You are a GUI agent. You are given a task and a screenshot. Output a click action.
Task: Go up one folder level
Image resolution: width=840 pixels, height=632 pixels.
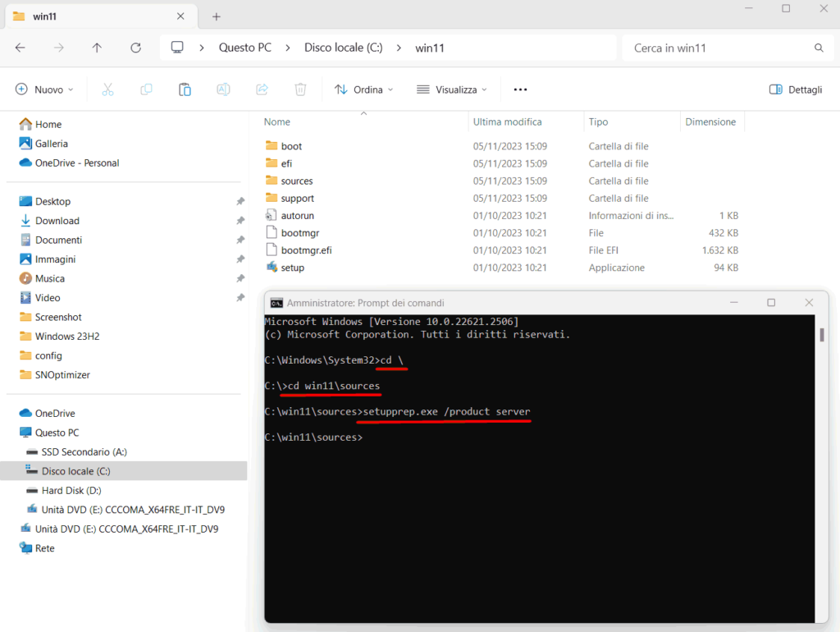tap(97, 48)
